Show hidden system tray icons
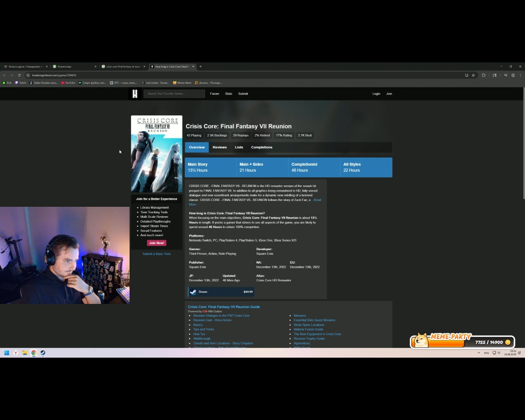Image resolution: width=525 pixels, height=420 pixels. point(479,353)
